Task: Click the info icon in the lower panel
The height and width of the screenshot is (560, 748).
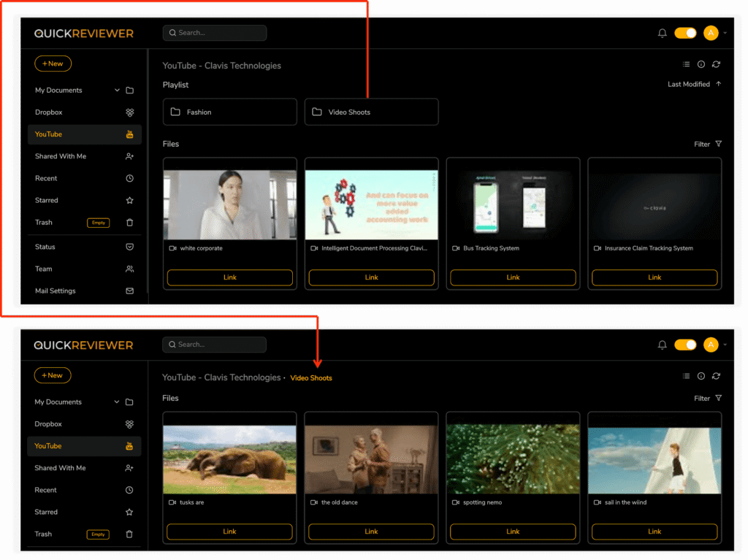Action: pyautogui.click(x=701, y=376)
